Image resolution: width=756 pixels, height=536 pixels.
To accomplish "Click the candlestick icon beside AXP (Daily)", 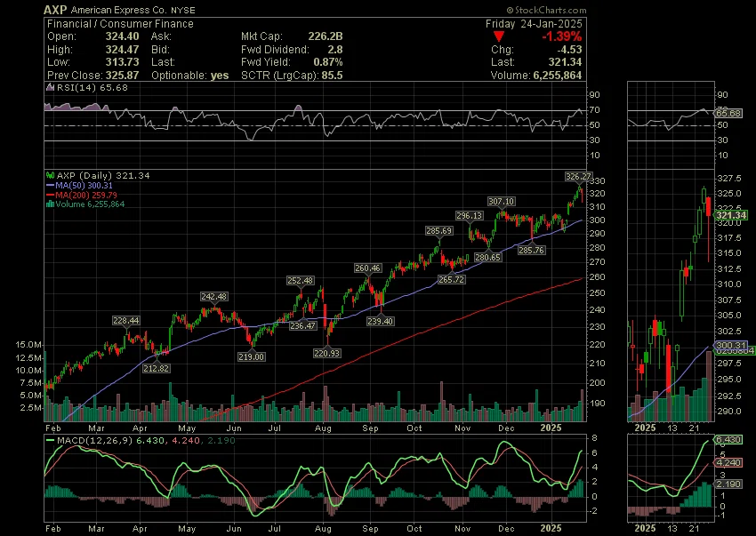I will [50, 175].
